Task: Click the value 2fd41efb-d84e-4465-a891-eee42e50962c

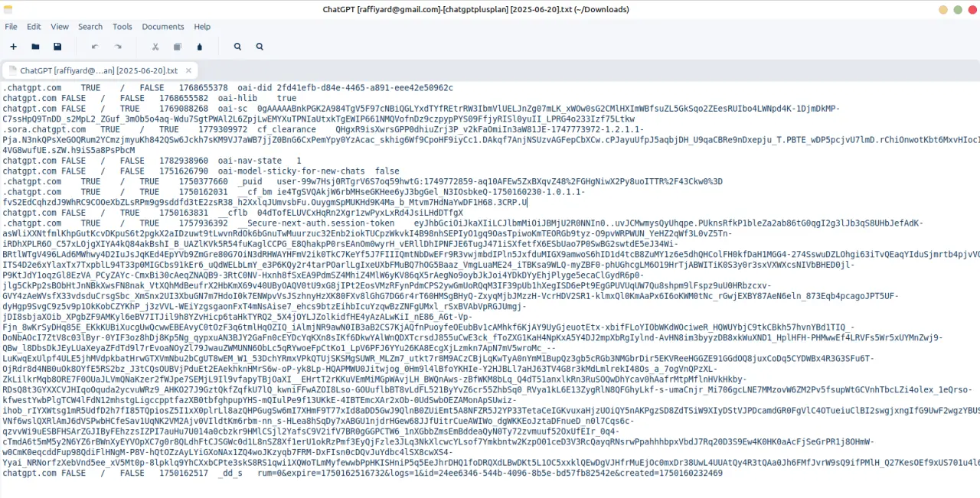Action: [x=365, y=88]
